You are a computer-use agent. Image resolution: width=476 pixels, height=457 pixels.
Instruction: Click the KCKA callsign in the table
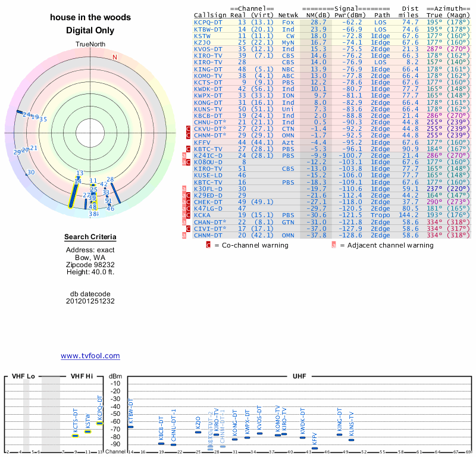(x=203, y=215)
